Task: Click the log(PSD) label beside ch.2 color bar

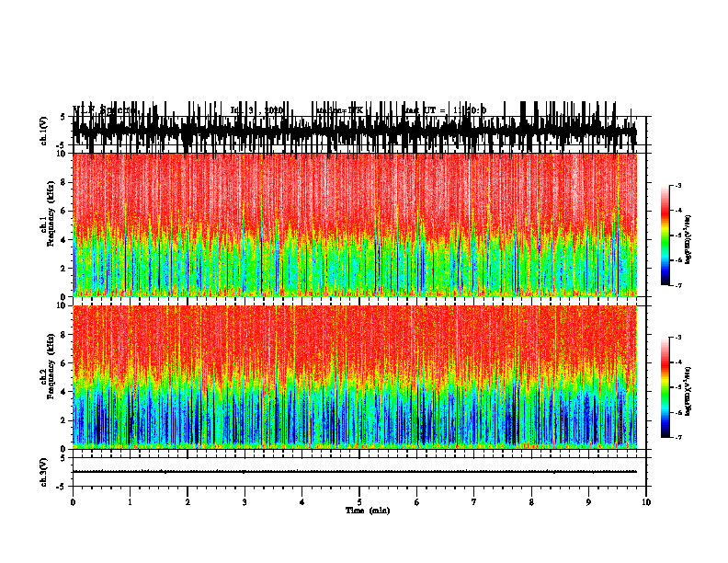Action: [x=688, y=391]
